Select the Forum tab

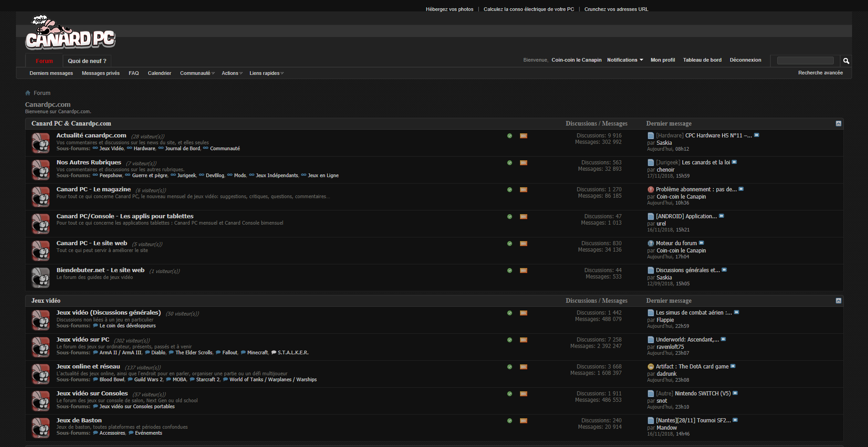[x=44, y=61]
